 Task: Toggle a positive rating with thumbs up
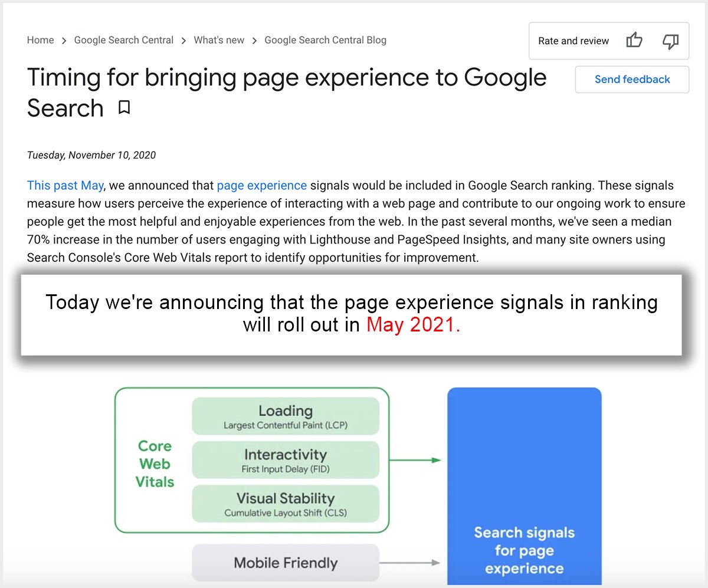pyautogui.click(x=634, y=41)
